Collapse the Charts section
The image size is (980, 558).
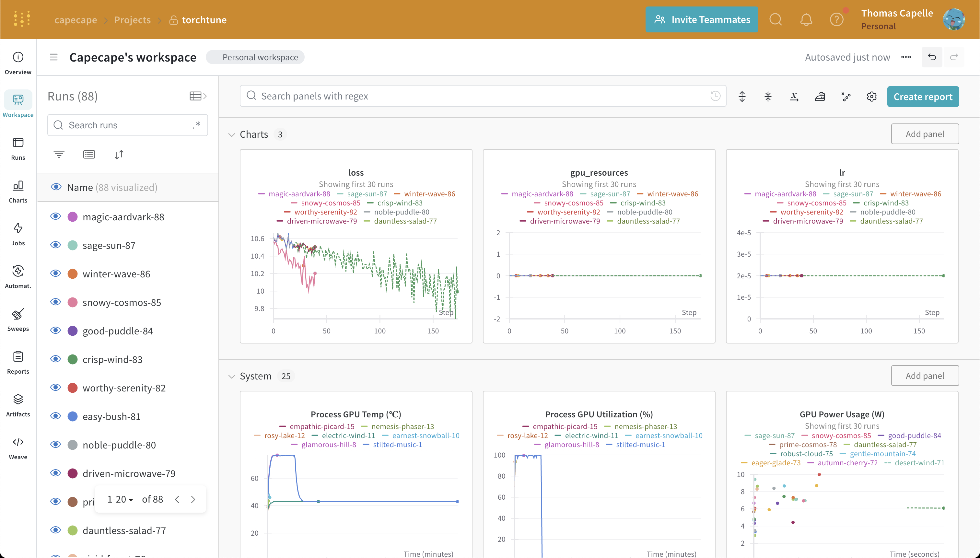[x=231, y=134]
